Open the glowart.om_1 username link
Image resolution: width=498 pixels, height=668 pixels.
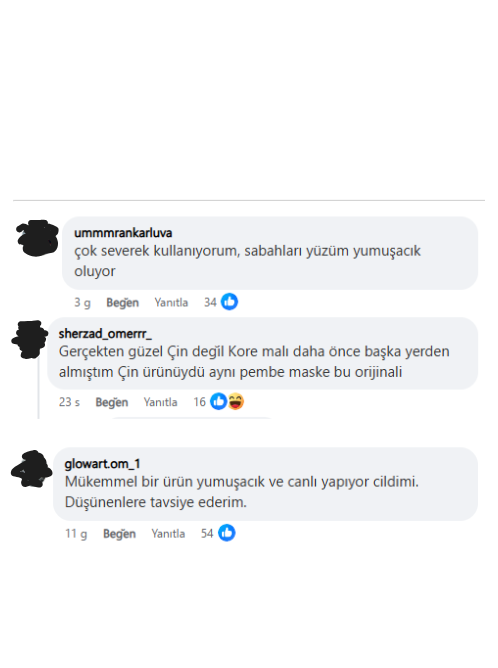102,464
